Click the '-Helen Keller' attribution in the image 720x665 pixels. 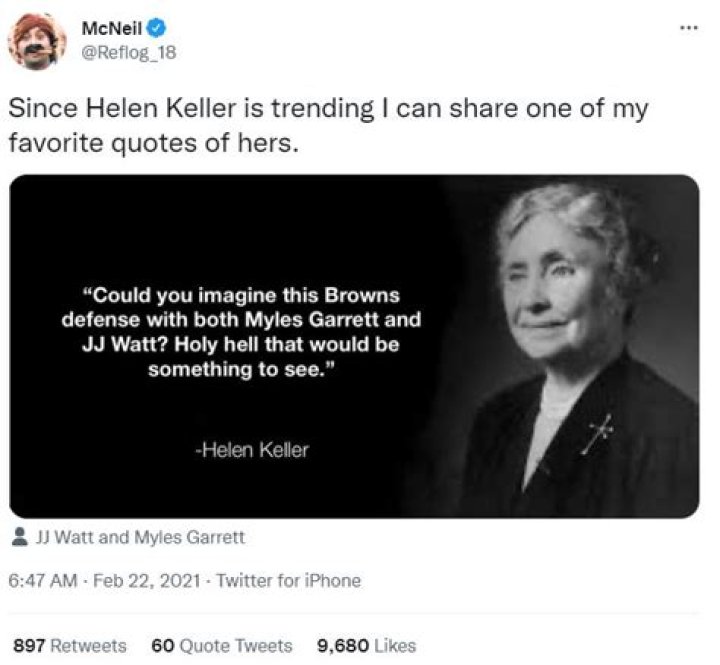pyautogui.click(x=251, y=450)
